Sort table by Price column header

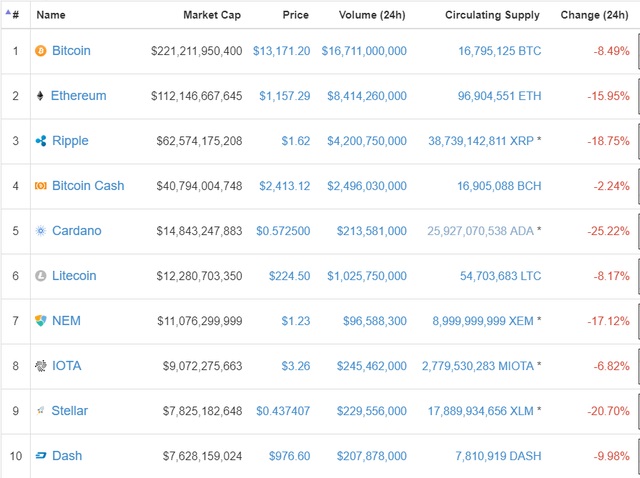click(296, 15)
